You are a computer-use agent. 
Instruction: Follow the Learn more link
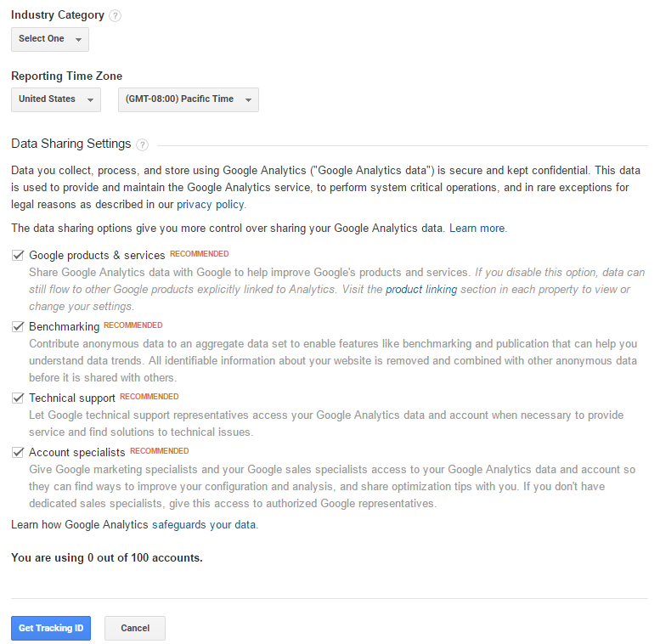pos(477,229)
